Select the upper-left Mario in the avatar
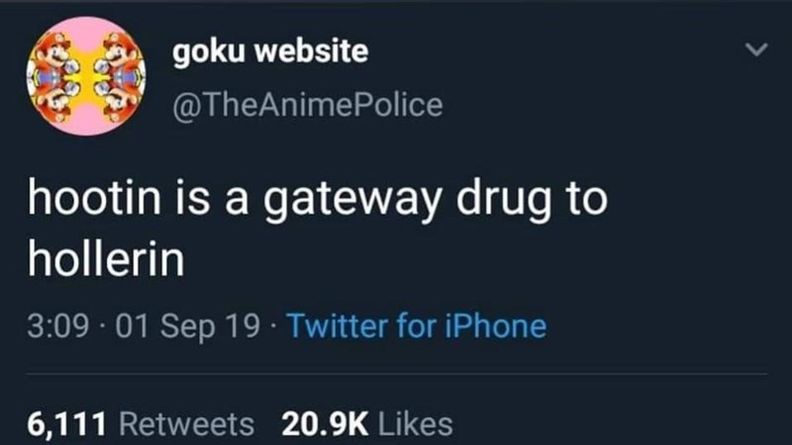 pos(53,53)
